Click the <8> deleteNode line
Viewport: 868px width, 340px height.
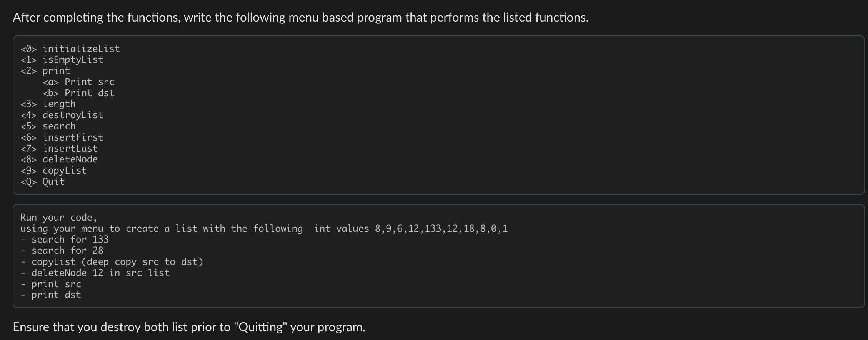coord(59,159)
